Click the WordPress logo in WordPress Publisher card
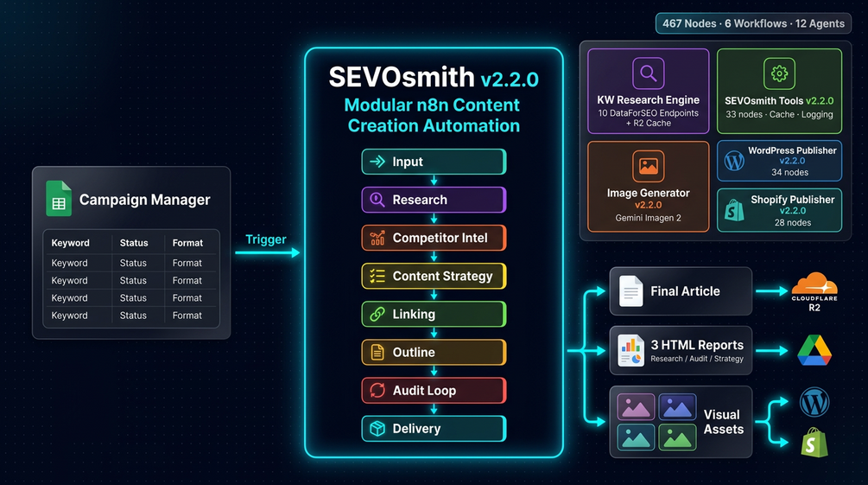This screenshot has height=485, width=868. 735,161
